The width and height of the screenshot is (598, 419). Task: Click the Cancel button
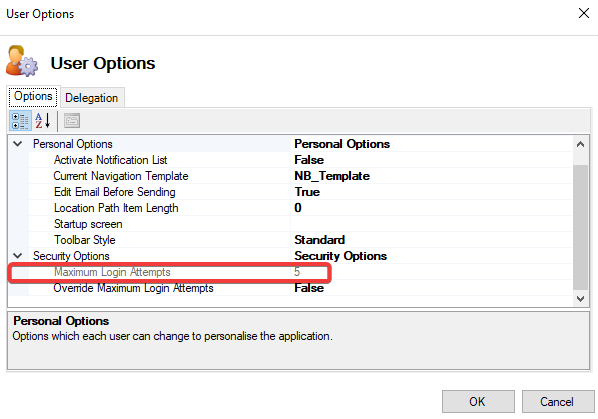[x=558, y=401]
